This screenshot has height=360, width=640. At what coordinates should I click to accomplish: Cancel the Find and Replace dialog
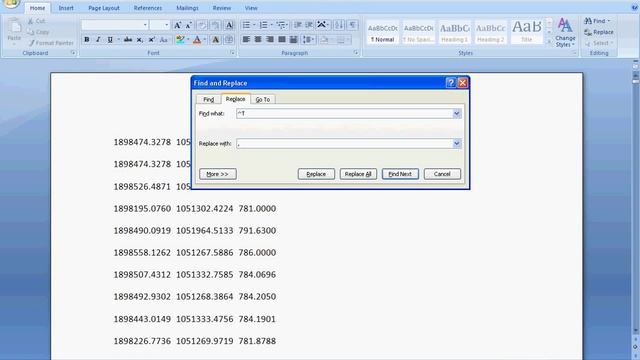coord(442,174)
